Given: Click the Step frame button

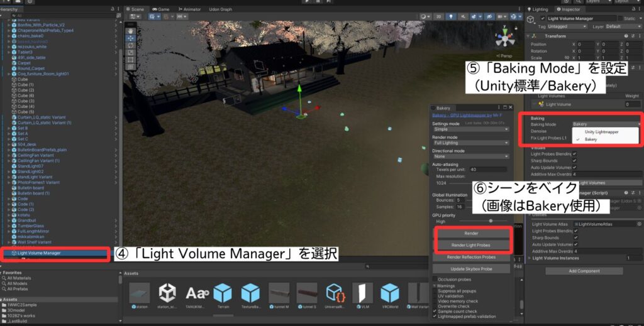Looking at the screenshot, I should pos(328,2).
